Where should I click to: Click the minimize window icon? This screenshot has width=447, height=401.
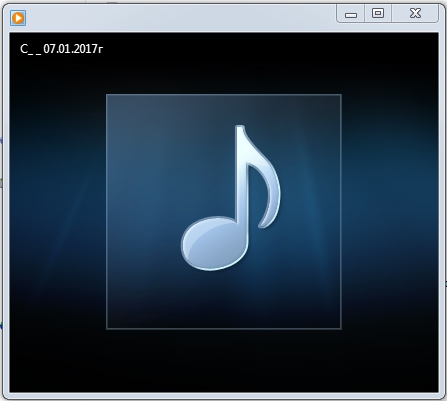point(351,15)
